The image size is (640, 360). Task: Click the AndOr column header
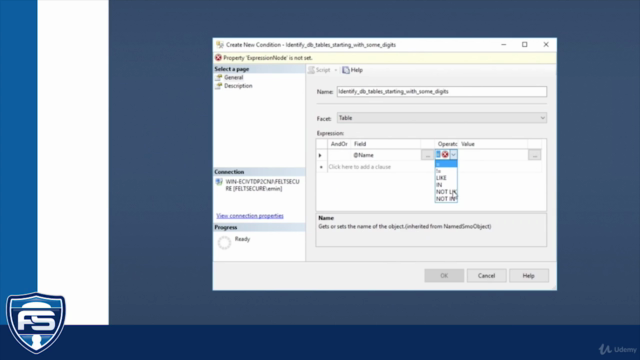[x=339, y=144]
